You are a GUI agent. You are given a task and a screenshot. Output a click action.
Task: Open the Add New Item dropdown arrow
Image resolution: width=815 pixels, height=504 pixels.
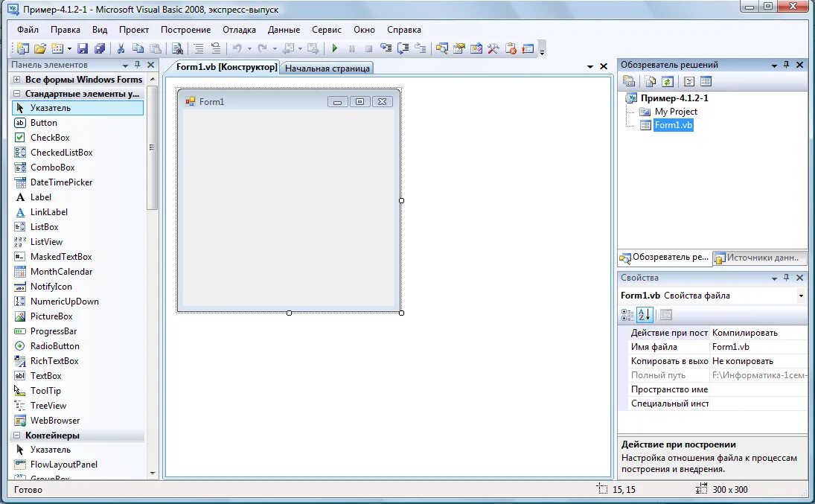click(69, 49)
